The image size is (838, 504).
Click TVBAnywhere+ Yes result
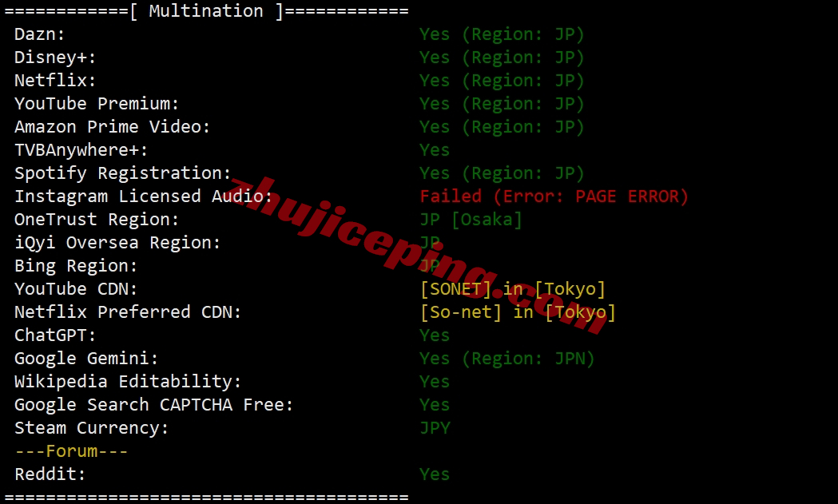pos(435,150)
